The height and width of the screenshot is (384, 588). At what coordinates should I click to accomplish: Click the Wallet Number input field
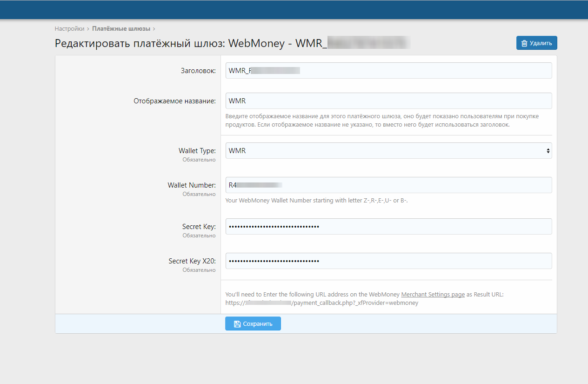[388, 185]
